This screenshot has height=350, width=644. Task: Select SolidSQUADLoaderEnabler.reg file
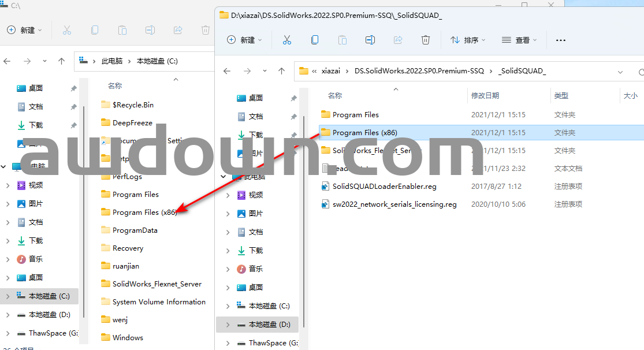pos(384,187)
